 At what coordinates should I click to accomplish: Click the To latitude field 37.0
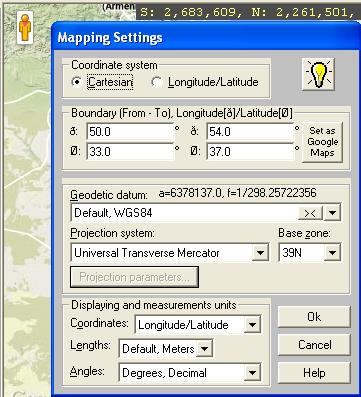(250, 152)
